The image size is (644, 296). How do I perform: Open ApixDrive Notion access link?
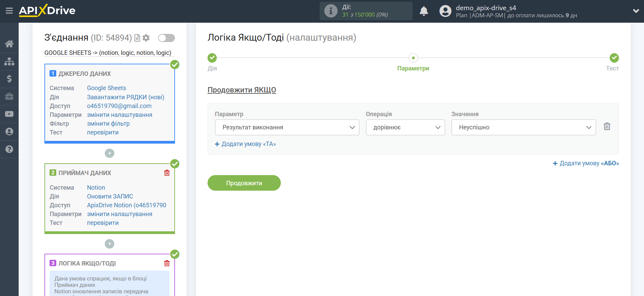click(126, 205)
